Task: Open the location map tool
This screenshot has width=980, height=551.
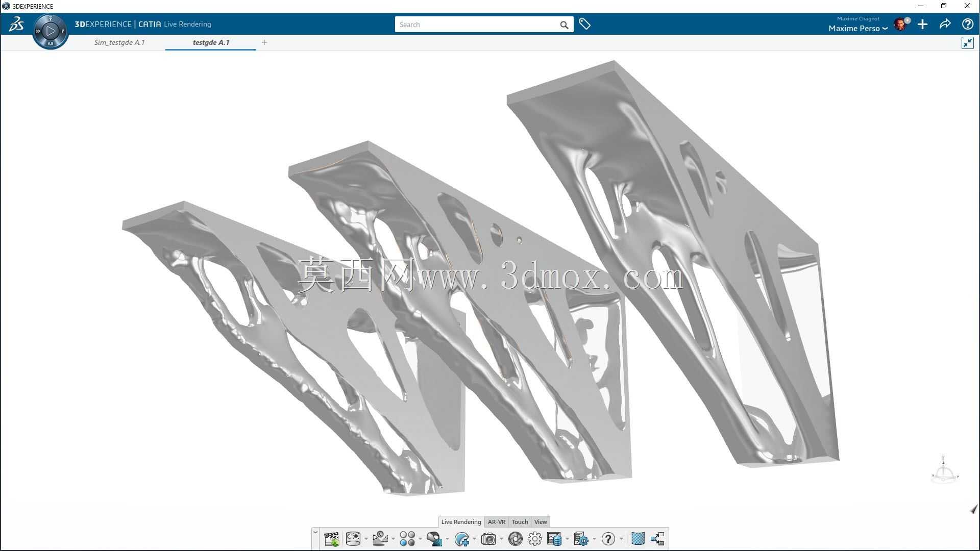Action: click(x=380, y=539)
